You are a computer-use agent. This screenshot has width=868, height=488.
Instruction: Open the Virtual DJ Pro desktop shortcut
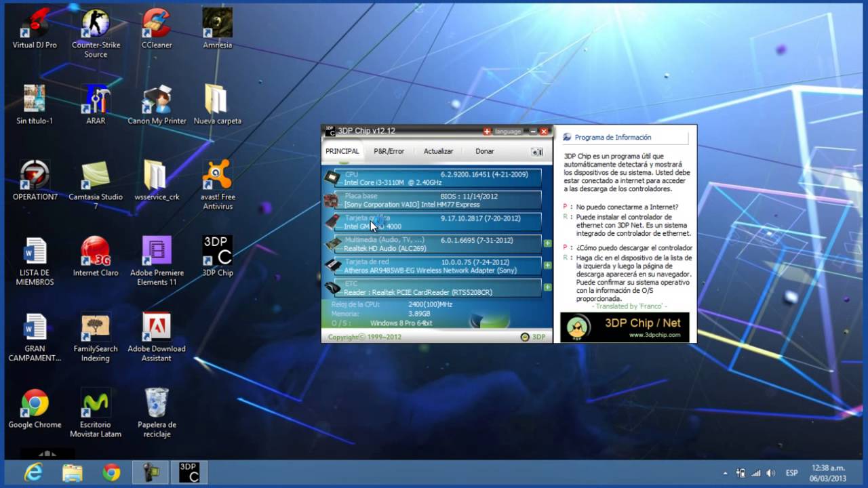tap(35, 29)
